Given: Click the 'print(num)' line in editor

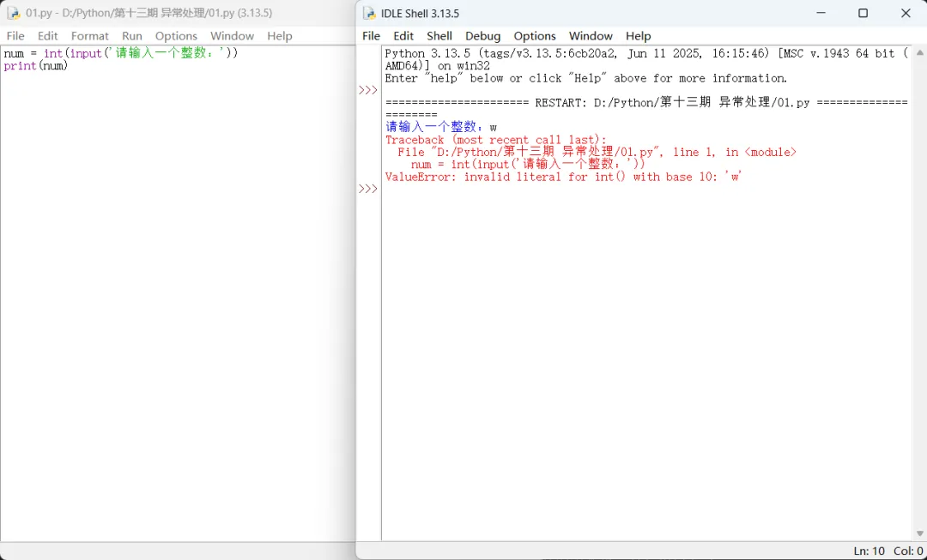Looking at the screenshot, I should (36, 65).
